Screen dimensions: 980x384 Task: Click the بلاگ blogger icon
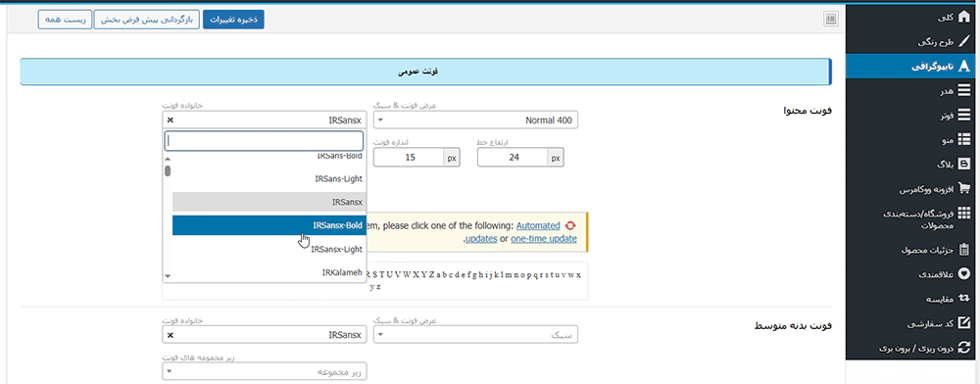pyautogui.click(x=963, y=165)
